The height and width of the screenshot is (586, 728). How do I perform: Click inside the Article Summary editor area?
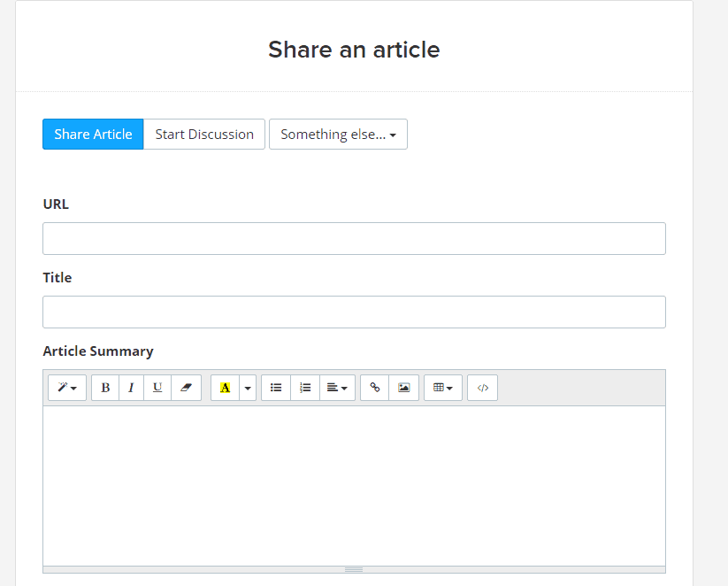coord(354,486)
